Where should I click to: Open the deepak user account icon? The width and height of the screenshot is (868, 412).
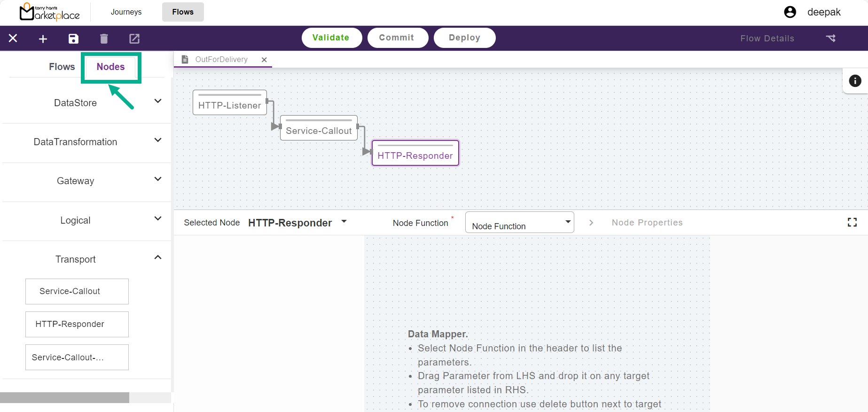[x=790, y=12]
